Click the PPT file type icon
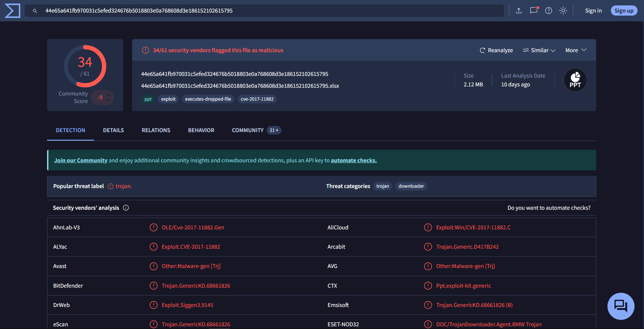The width and height of the screenshot is (644, 329). pyautogui.click(x=575, y=80)
